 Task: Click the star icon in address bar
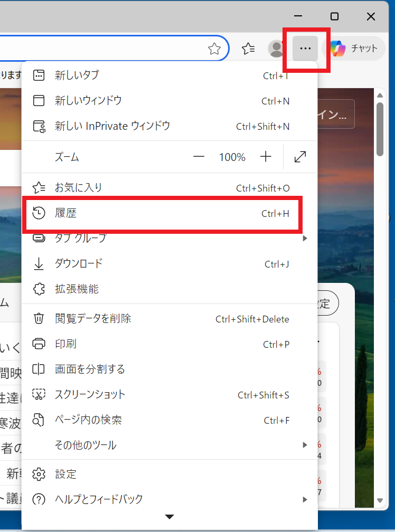(x=214, y=49)
